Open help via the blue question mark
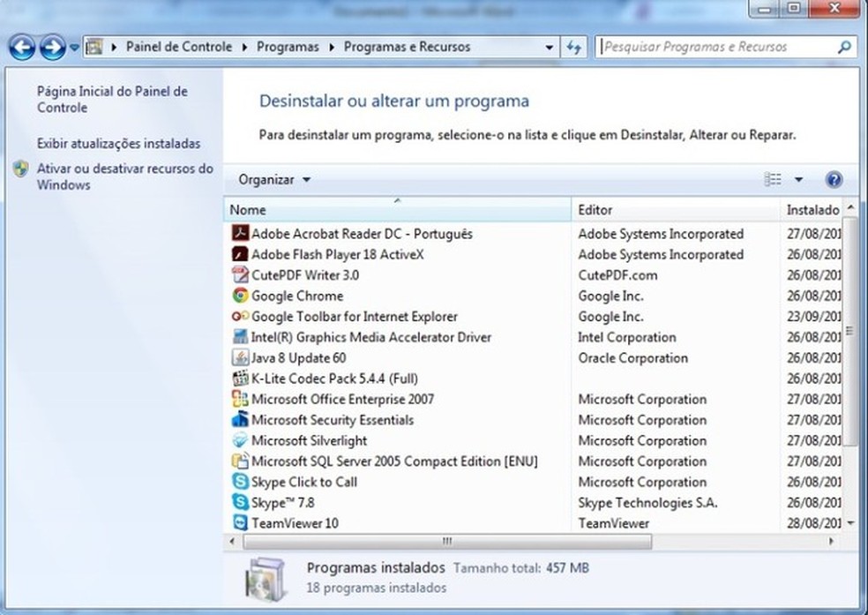The image size is (868, 615). 834,179
